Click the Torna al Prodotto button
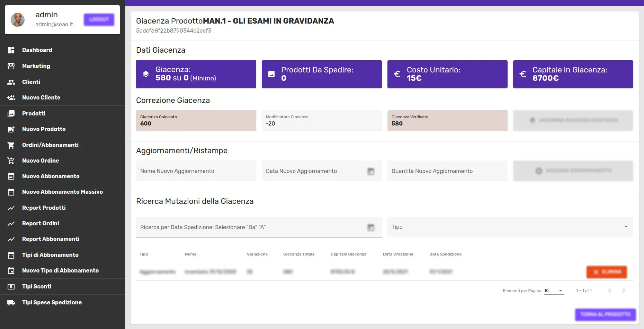This screenshot has width=644, height=329. [x=605, y=314]
